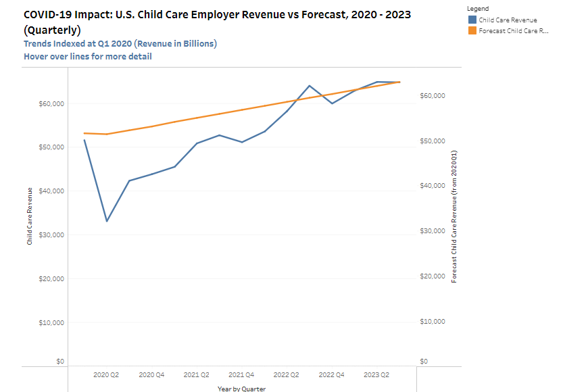Image resolution: width=563 pixels, height=392 pixels.
Task: Click the Trends Indexed at Q1 2020 subtitle
Action: (120, 44)
